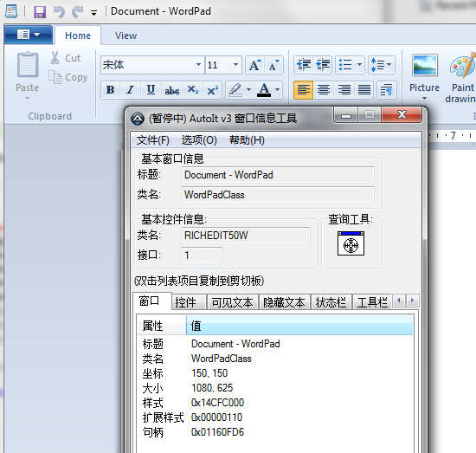Select the 坐标 row 150, 150

275,373
